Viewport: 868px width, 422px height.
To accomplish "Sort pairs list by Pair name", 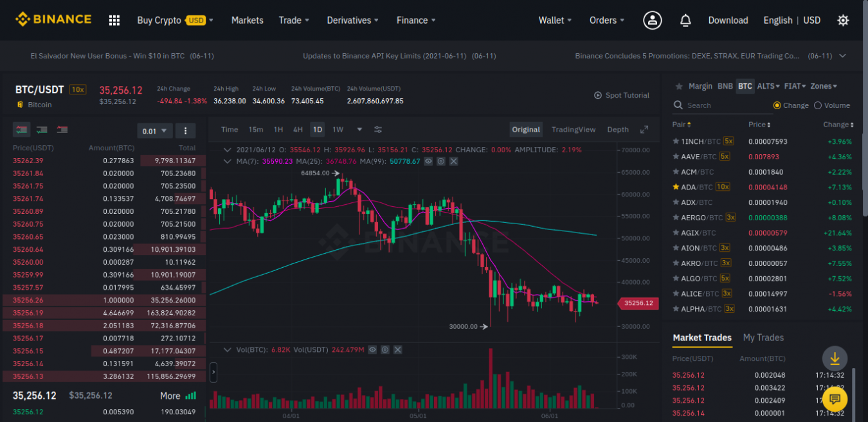I will (682, 125).
